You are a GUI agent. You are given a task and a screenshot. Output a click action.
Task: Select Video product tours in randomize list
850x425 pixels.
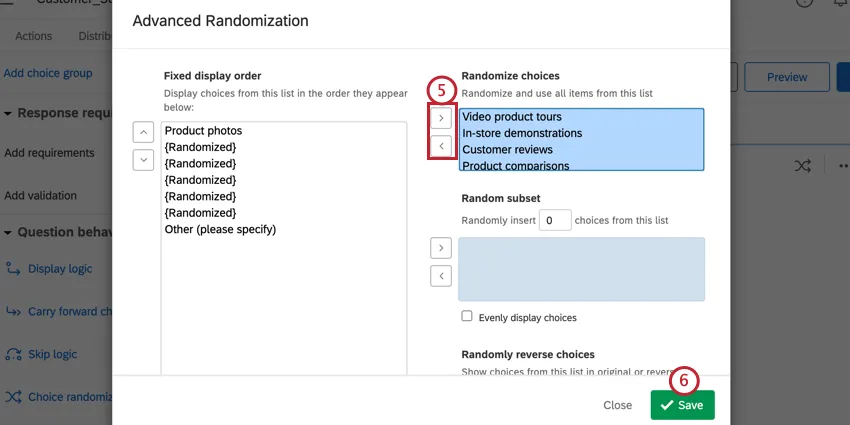tap(512, 117)
